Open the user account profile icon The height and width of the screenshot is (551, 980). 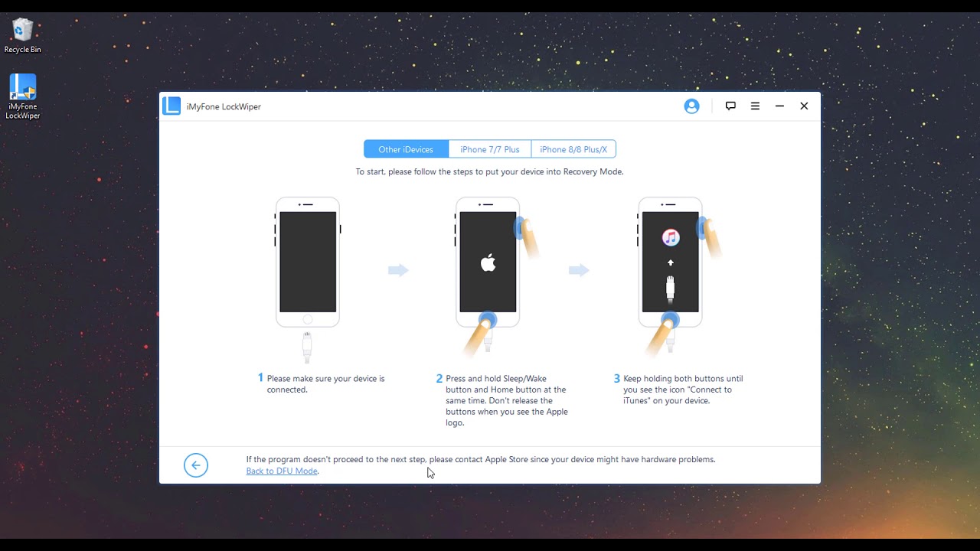click(691, 106)
